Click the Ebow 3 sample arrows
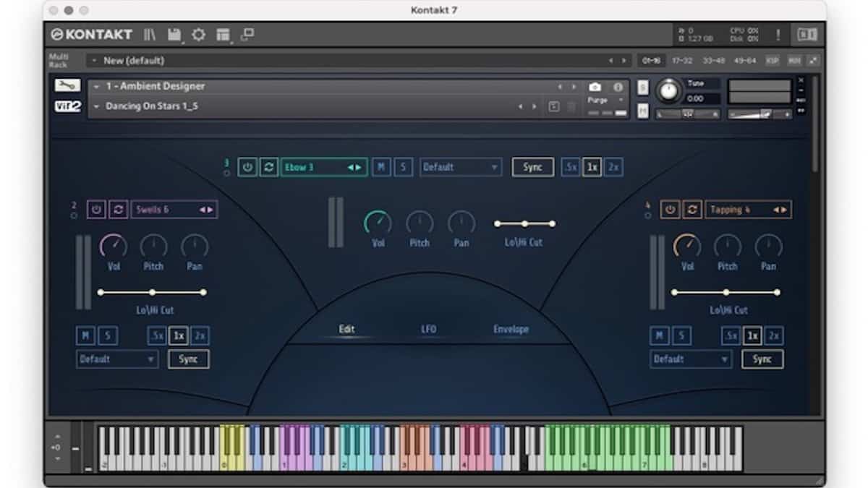868x488 pixels. [354, 167]
